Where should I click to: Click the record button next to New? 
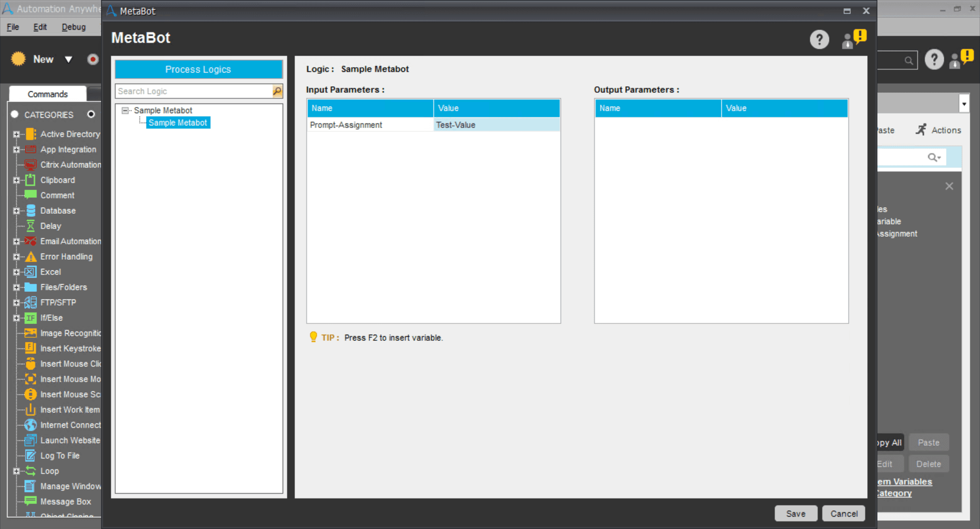(x=92, y=60)
